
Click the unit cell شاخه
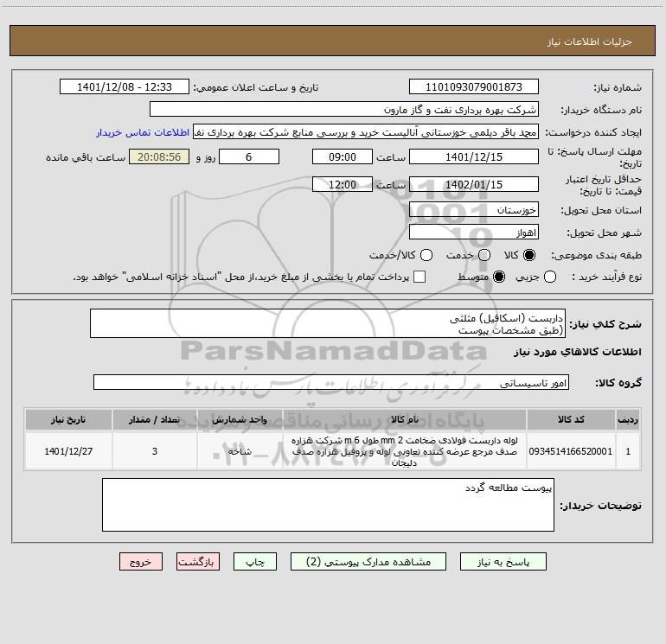click(240, 451)
